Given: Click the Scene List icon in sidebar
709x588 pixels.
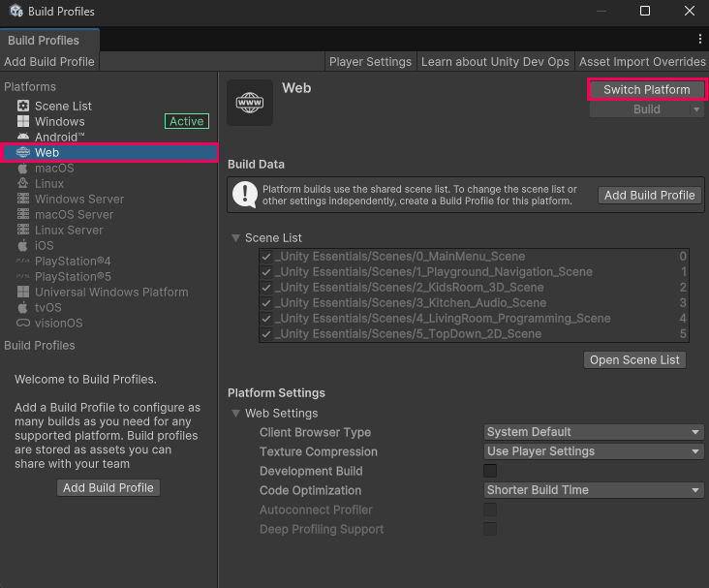Looking at the screenshot, I should point(23,106).
